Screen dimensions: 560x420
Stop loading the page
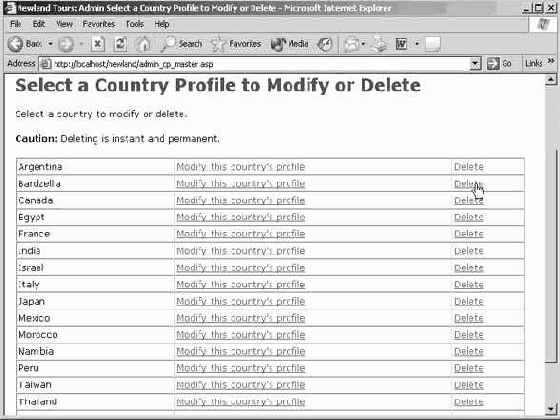pos(97,44)
